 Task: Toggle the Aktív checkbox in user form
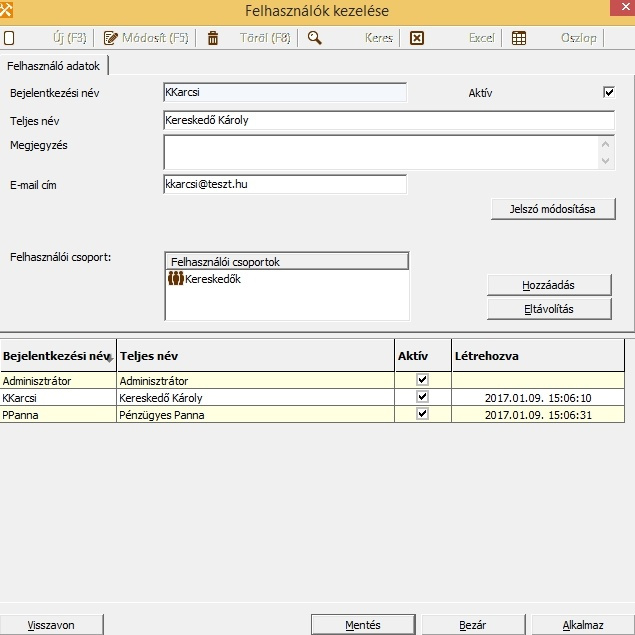point(608,93)
